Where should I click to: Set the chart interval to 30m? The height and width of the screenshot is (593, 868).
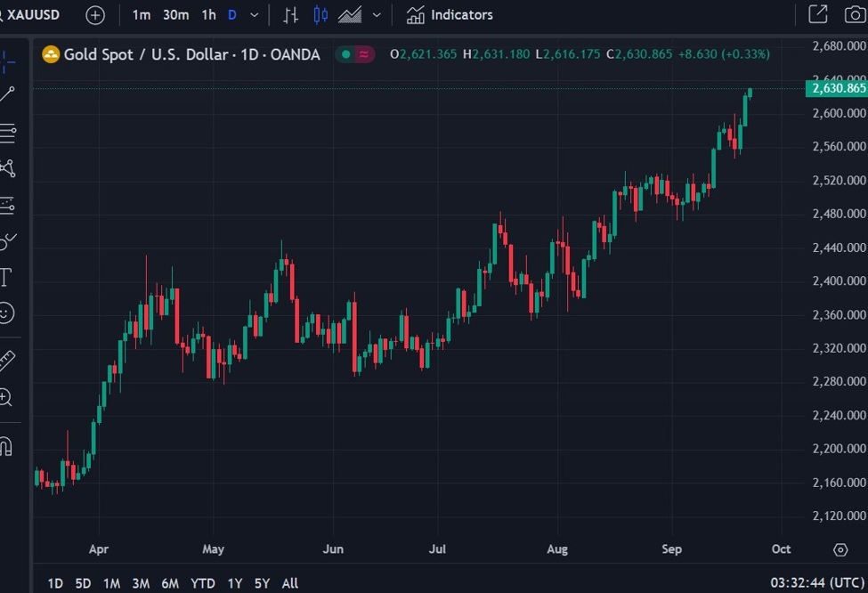click(x=174, y=14)
